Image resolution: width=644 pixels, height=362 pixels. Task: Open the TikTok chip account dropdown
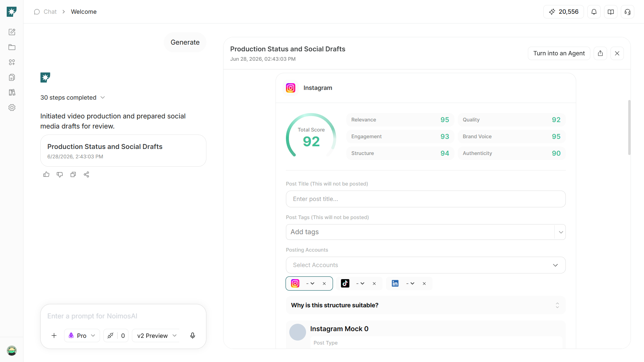pyautogui.click(x=360, y=283)
